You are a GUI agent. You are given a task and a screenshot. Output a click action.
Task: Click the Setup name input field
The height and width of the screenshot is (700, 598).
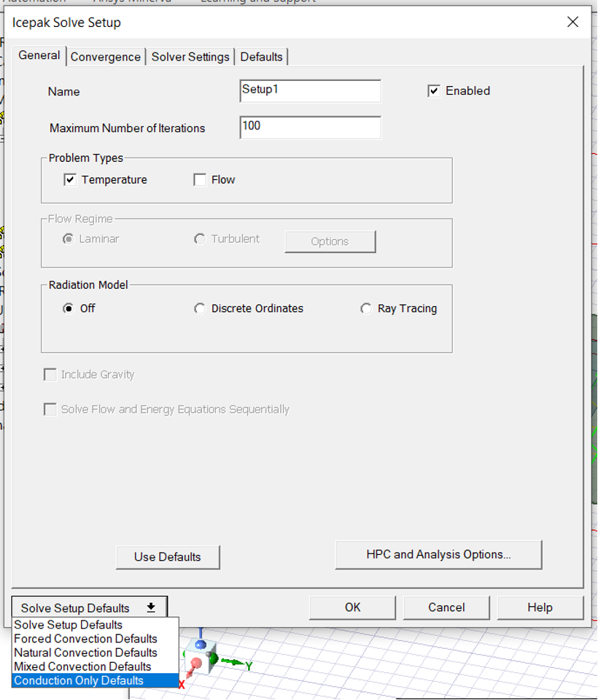tap(310, 91)
